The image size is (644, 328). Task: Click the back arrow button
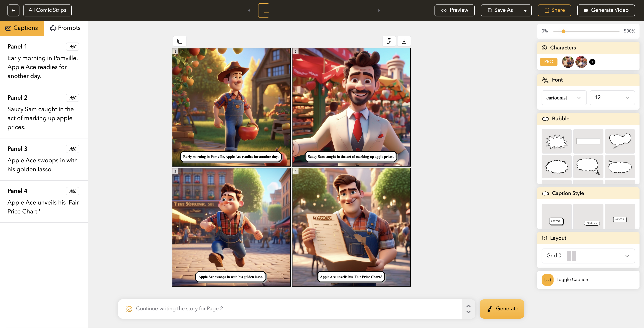click(x=13, y=10)
